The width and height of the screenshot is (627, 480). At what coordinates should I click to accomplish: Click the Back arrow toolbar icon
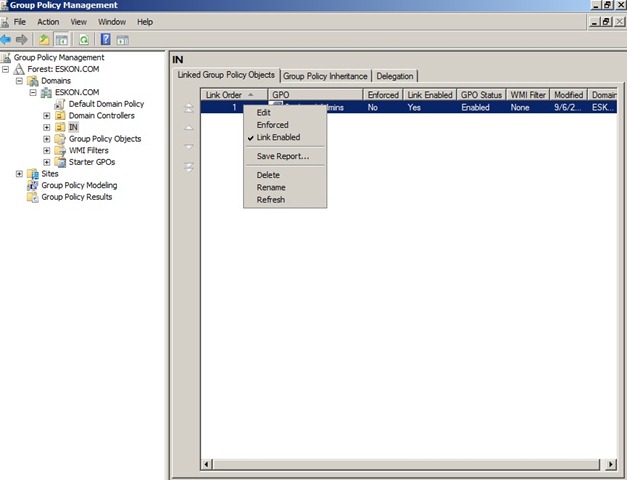(x=6, y=40)
